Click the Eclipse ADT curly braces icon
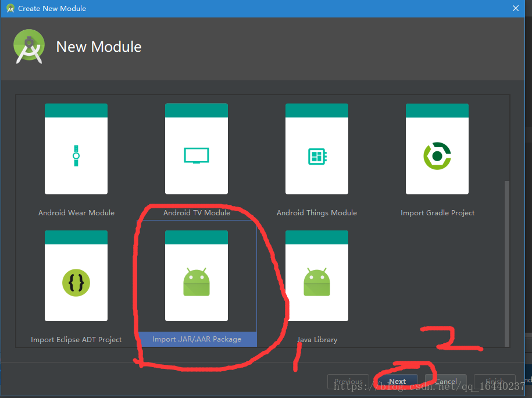532x398 pixels. click(x=76, y=283)
